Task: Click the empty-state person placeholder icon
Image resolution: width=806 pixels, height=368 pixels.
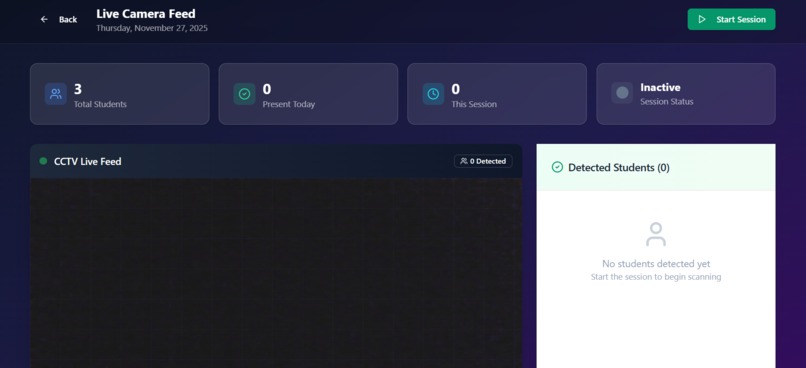Action: point(656,234)
